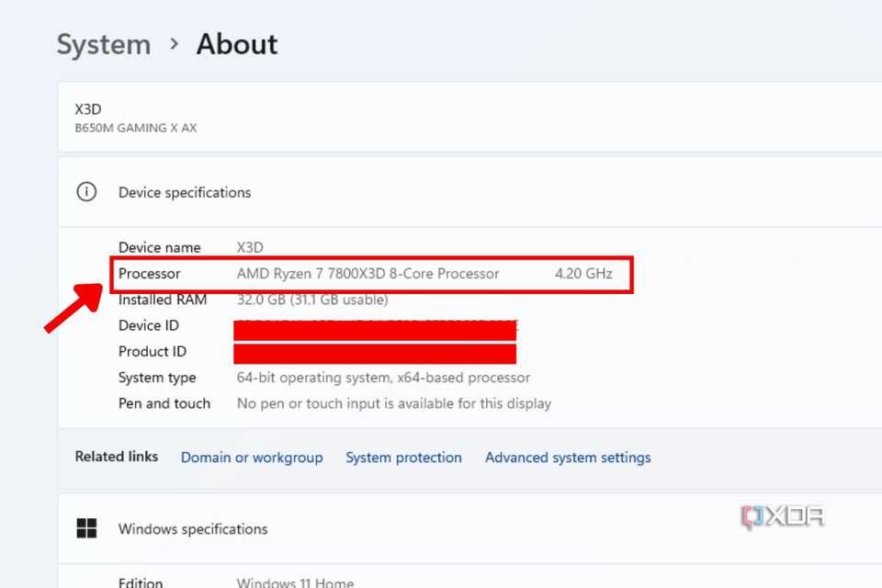882x588 pixels.
Task: Click the Pen and touch entry
Action: [x=164, y=403]
